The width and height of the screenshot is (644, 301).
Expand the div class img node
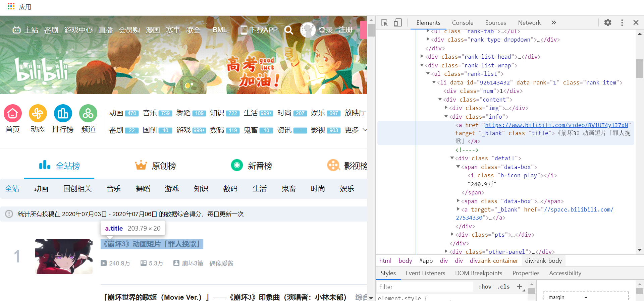pos(446,108)
